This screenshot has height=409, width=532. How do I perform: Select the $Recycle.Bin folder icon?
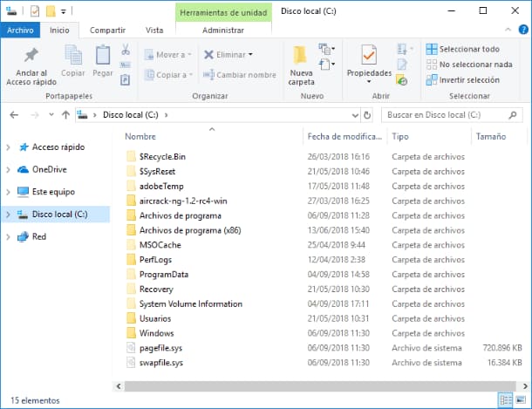[131, 157]
